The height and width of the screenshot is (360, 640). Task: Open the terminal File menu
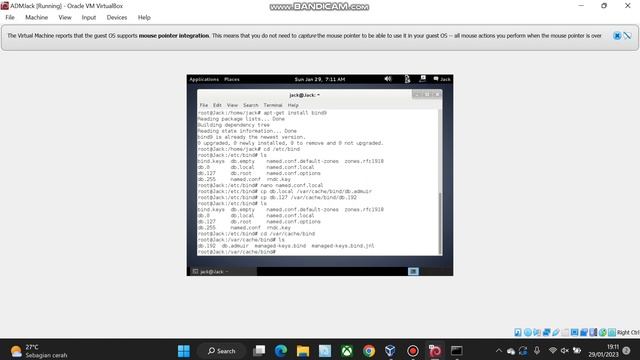[x=204, y=105]
